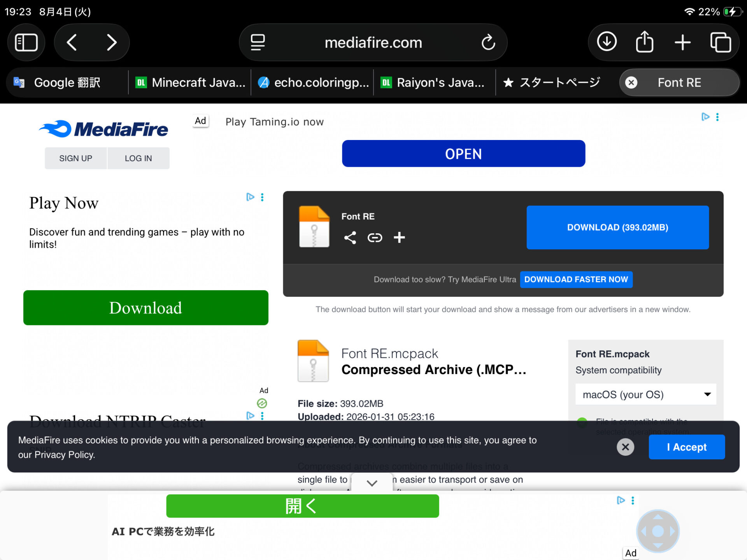The height and width of the screenshot is (560, 747).
Task: Open the Privacy Policy link
Action: 65,455
